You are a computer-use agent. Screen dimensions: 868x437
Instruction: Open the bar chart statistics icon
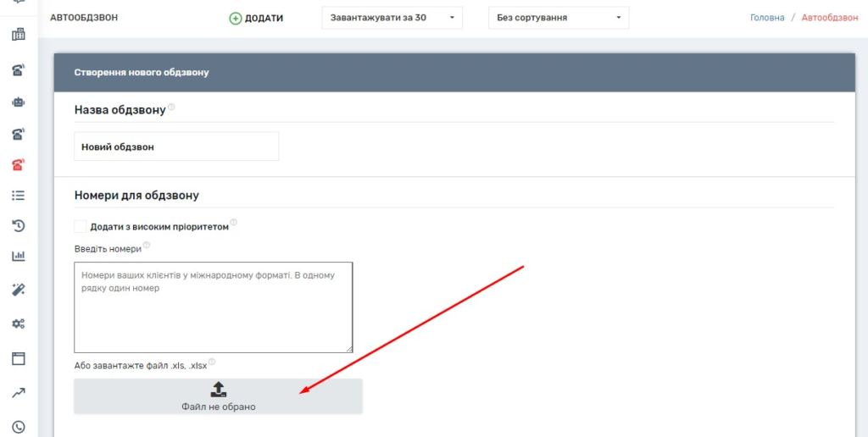click(x=18, y=257)
